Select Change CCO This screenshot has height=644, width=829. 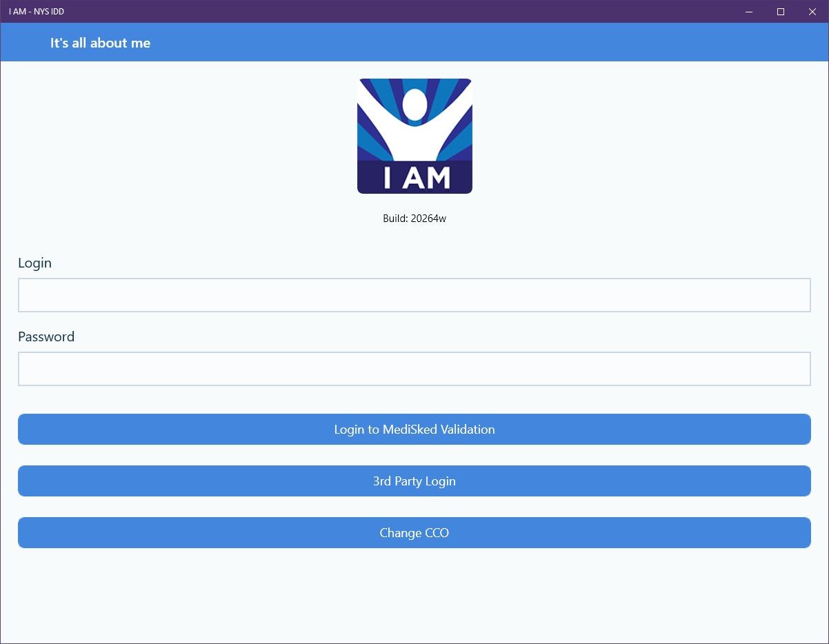[415, 532]
